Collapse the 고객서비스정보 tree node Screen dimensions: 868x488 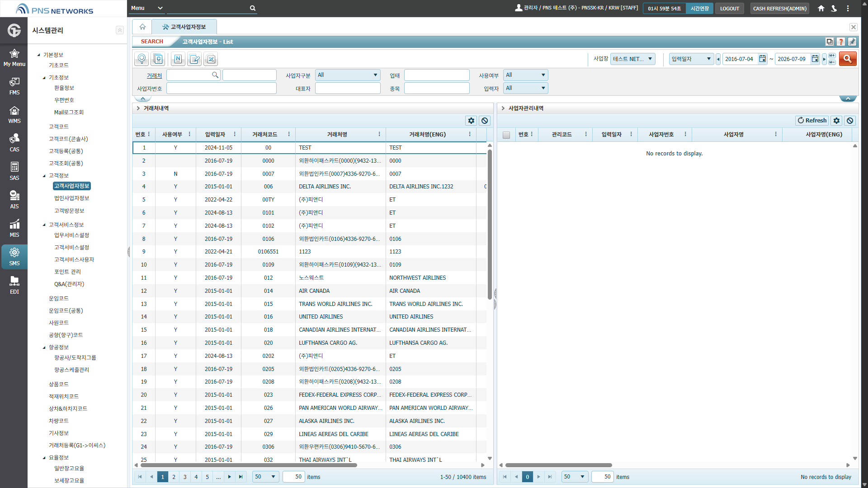coord(44,225)
